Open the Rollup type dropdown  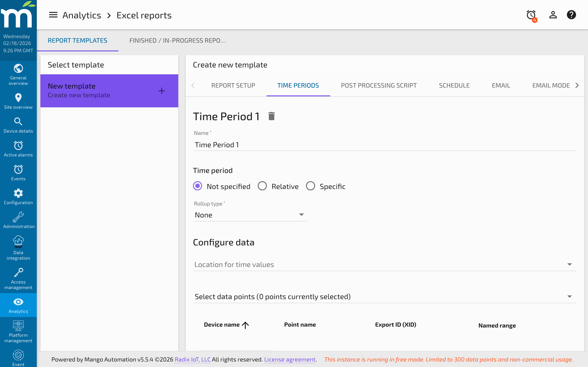[x=250, y=215]
